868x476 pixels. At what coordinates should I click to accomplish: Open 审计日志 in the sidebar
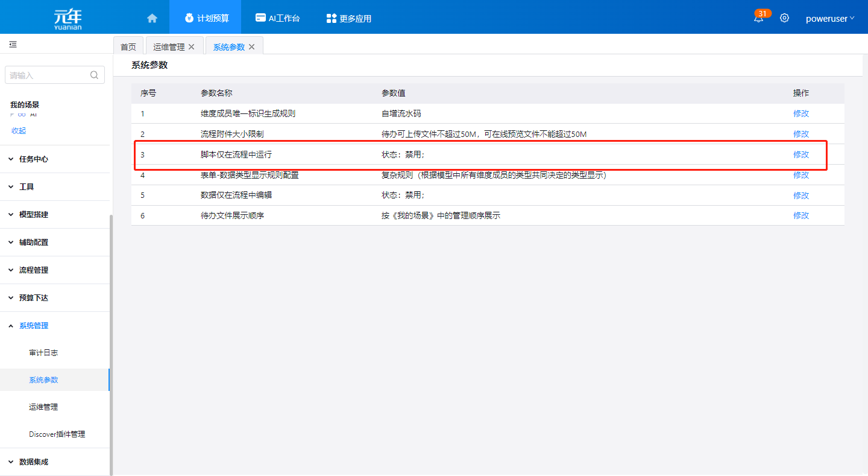pos(43,353)
